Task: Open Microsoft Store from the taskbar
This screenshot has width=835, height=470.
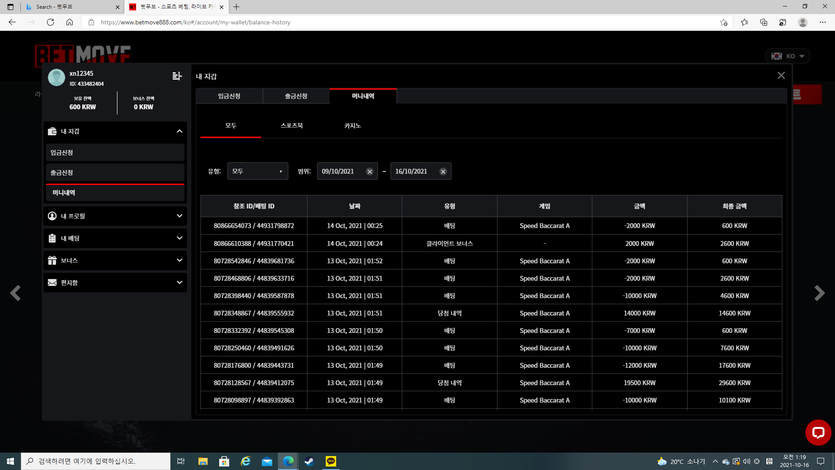Action: click(x=224, y=461)
